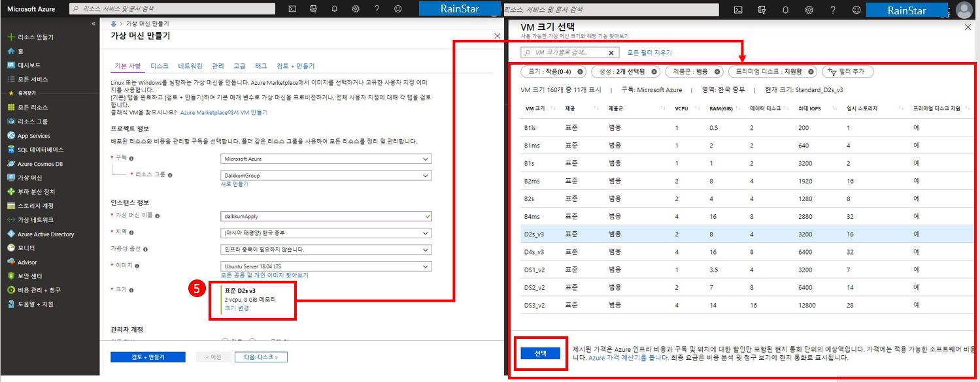Open help question mark in left window header
This screenshot has height=382, width=980.
(377, 10)
